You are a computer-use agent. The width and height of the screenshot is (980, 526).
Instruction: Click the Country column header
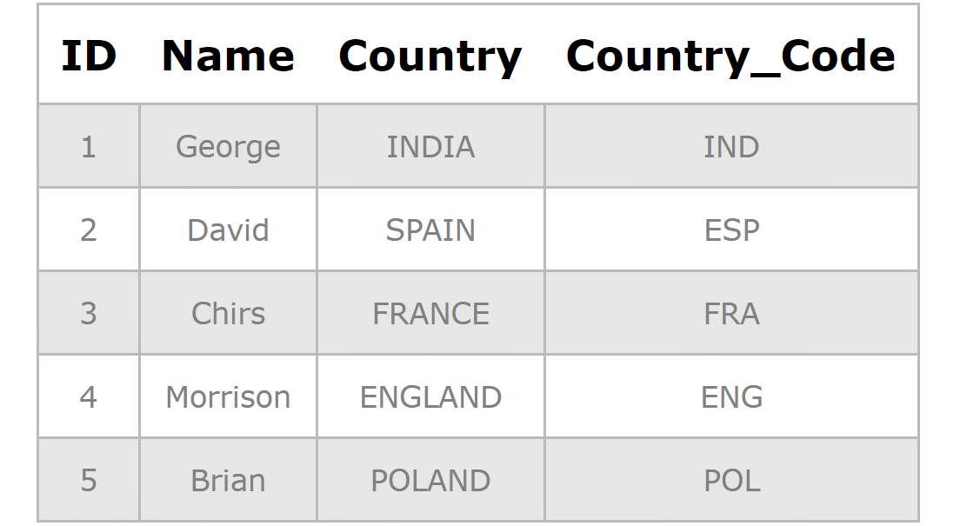click(430, 56)
